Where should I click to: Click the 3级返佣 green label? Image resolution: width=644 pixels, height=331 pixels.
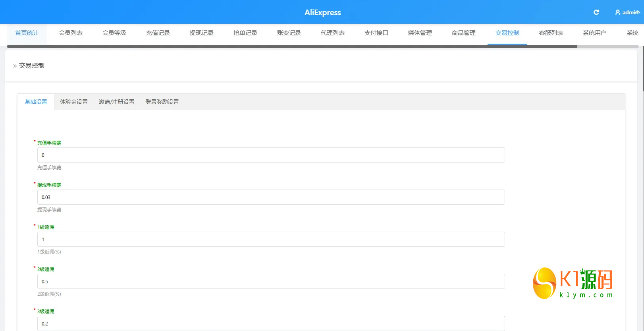[46, 312]
